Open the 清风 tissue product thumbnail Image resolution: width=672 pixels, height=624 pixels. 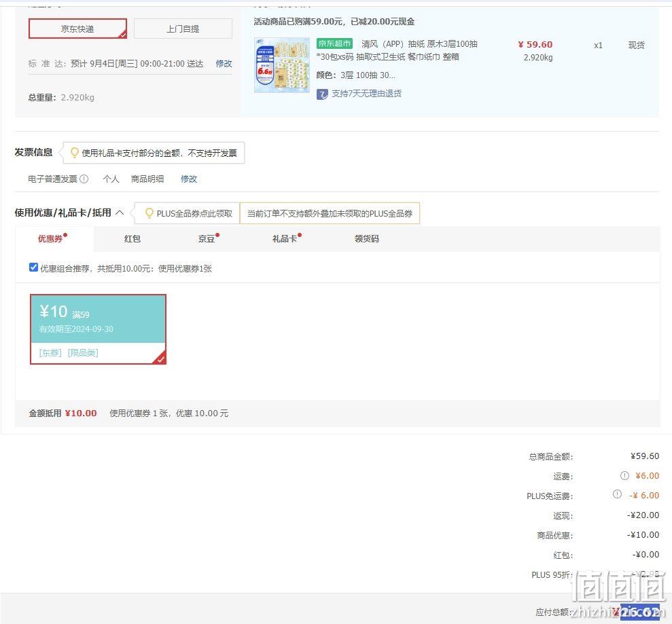coord(281,65)
